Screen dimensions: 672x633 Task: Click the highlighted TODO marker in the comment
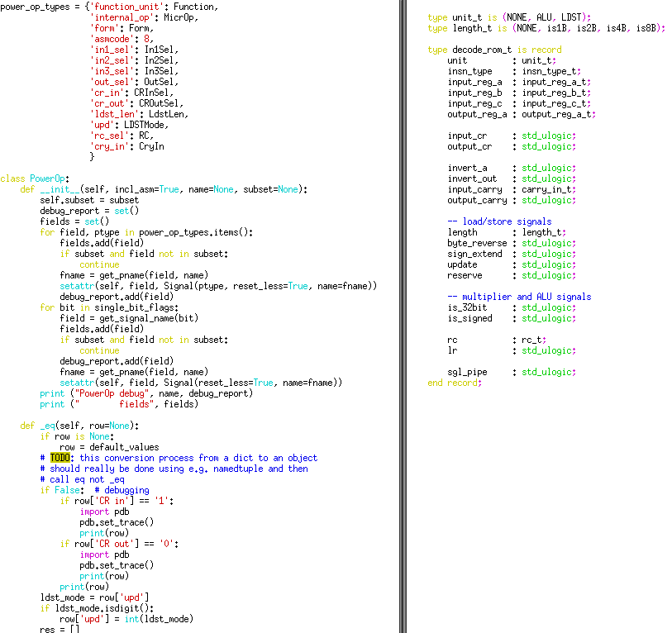coord(60,458)
